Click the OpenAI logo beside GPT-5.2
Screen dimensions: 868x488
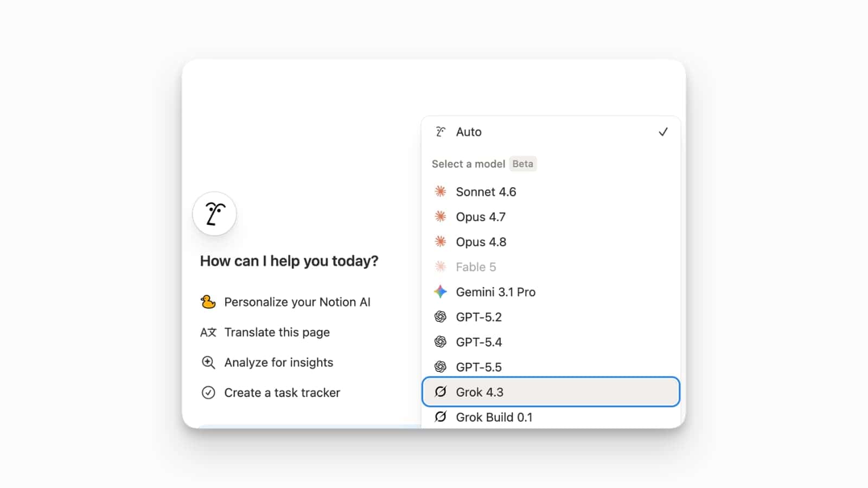441,317
